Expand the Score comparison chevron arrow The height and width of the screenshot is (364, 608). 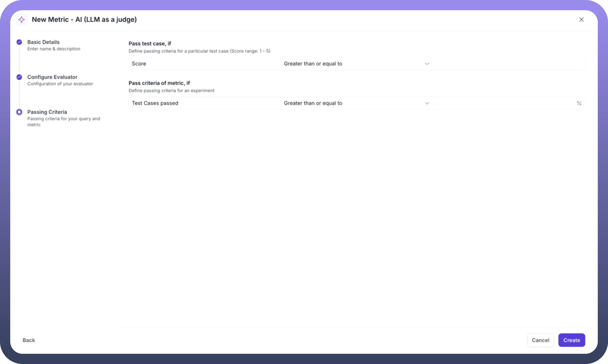[x=427, y=64]
